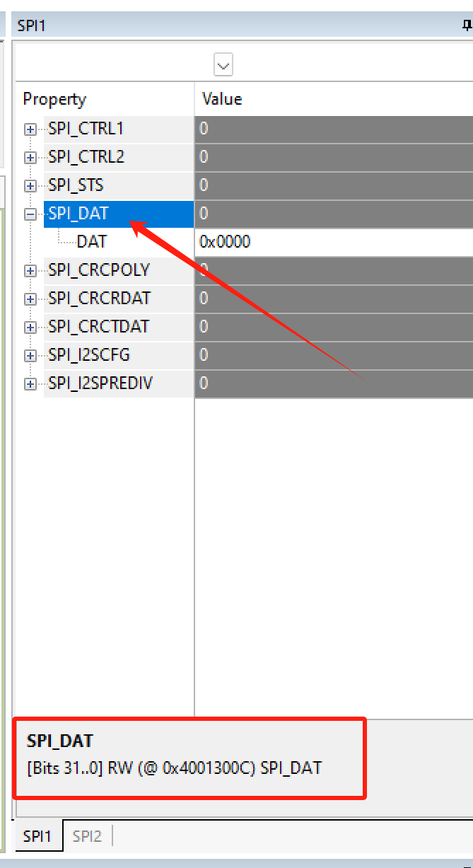
Task: Expand the SPI_CTRL1 register node
Action: pos(30,129)
